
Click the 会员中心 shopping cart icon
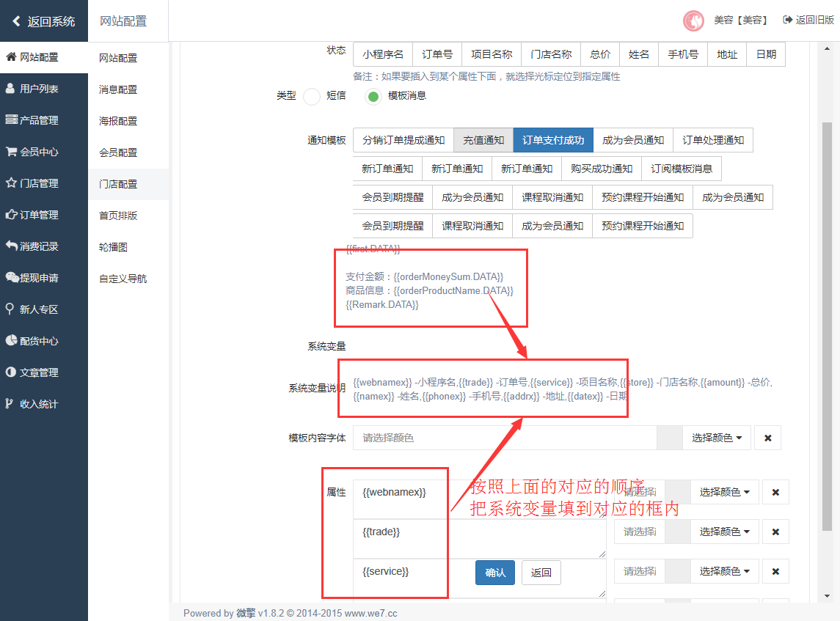click(x=11, y=152)
